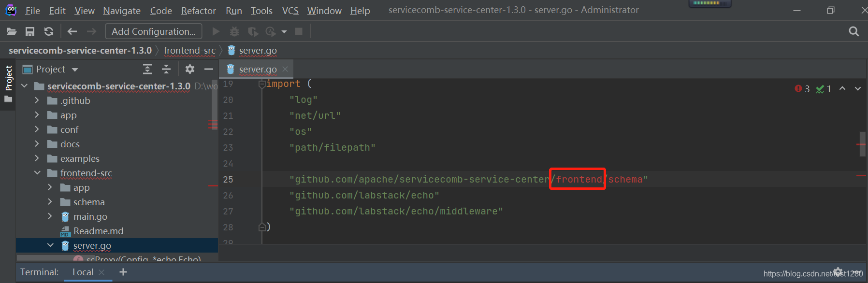Open the File menu

pyautogui.click(x=32, y=11)
